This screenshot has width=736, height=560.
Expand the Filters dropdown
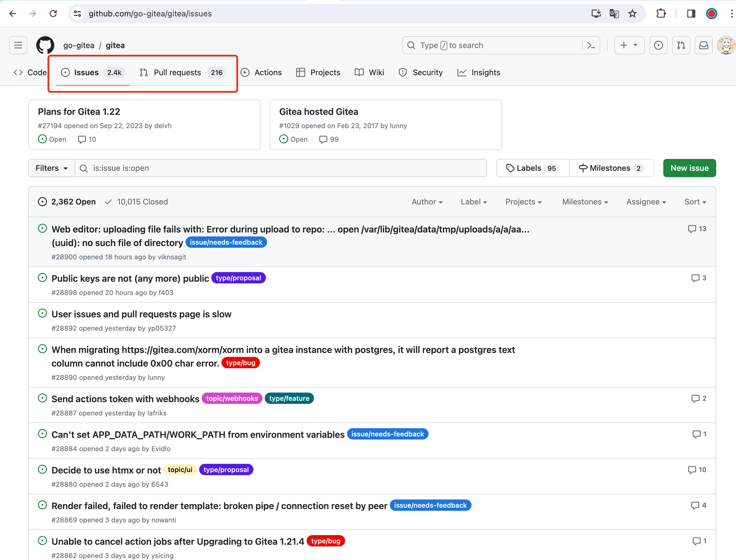52,168
